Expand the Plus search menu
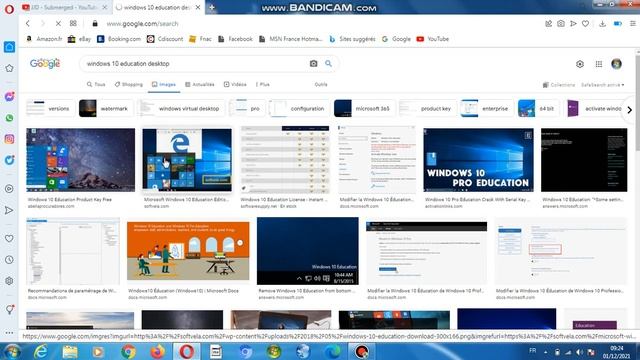640x360 pixels. coord(263,84)
